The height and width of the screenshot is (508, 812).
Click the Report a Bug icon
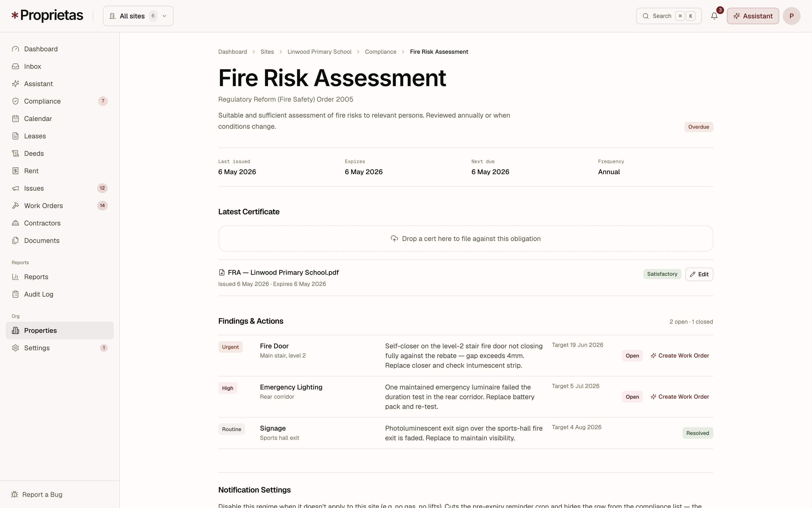click(x=14, y=494)
